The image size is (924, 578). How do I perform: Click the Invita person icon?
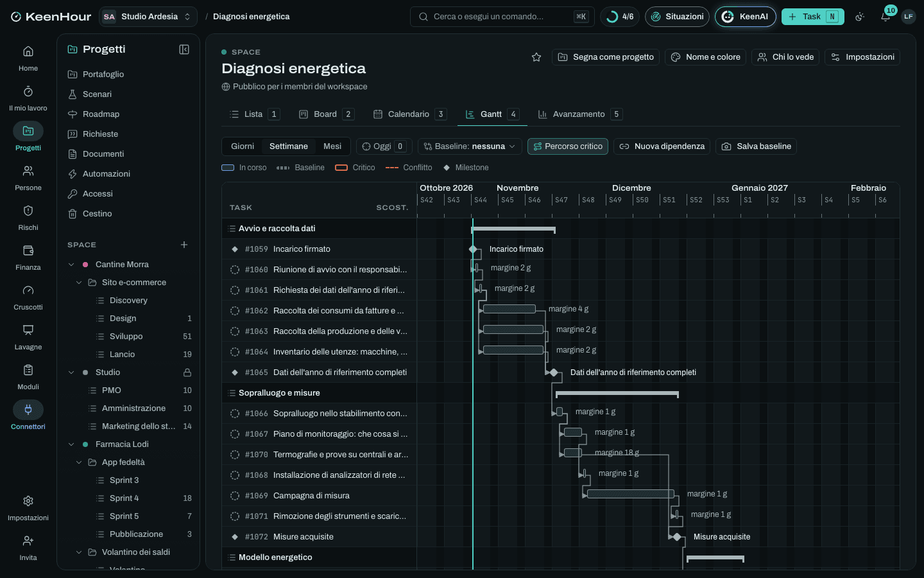pos(28,541)
